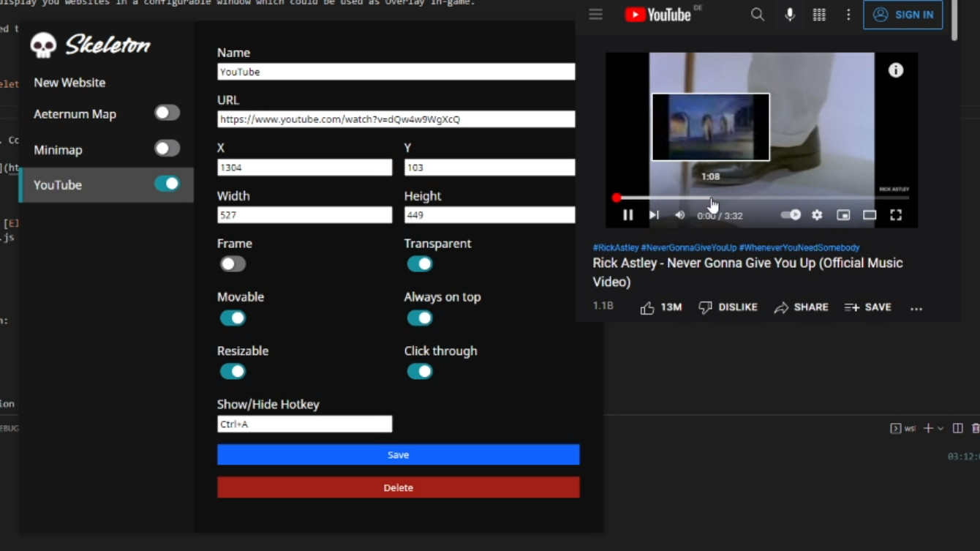The image size is (980, 551).
Task: Kill terminal with trash icon
Action: click(976, 429)
